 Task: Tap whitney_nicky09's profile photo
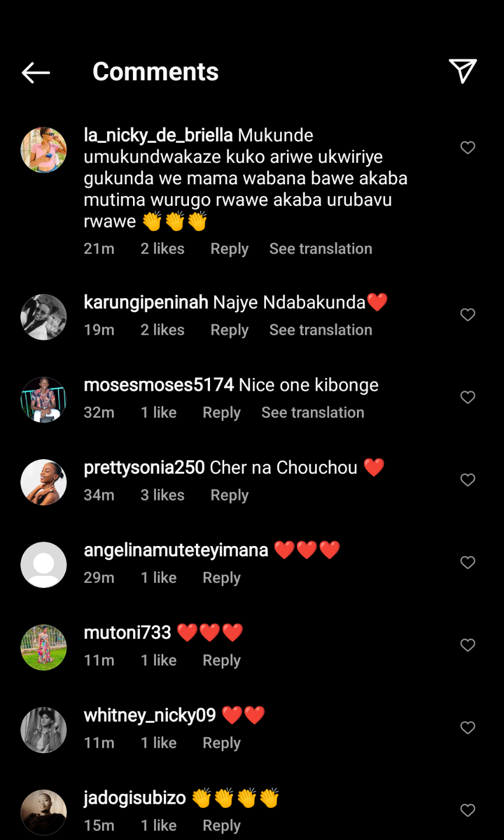pyautogui.click(x=44, y=730)
